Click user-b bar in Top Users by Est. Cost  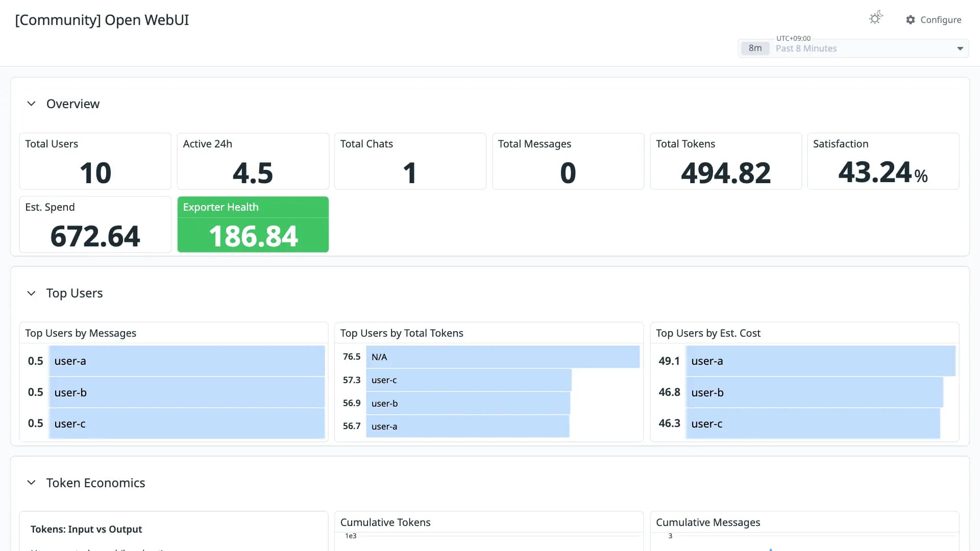tap(815, 392)
